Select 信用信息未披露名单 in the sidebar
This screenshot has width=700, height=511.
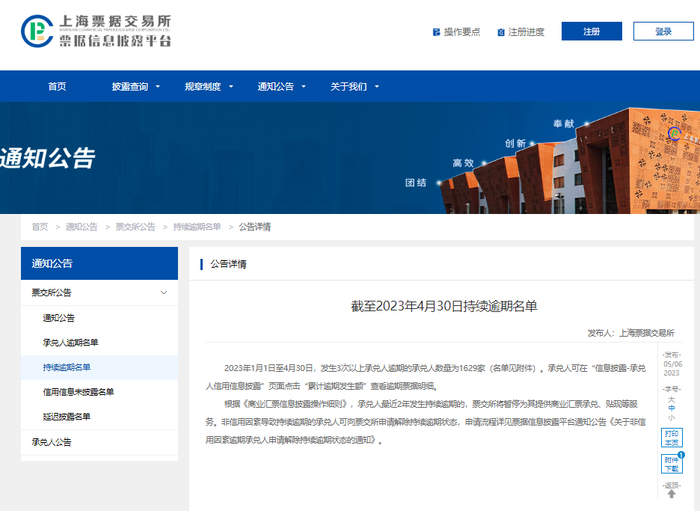pos(79,392)
